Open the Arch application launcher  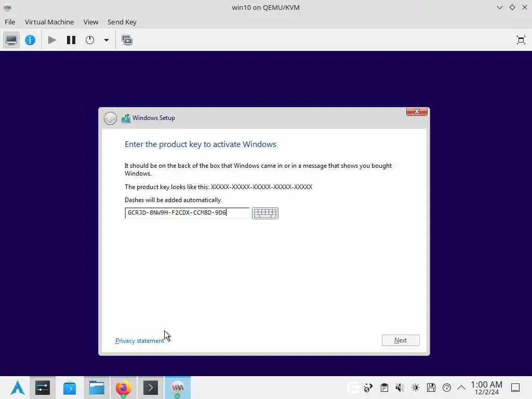[17, 388]
